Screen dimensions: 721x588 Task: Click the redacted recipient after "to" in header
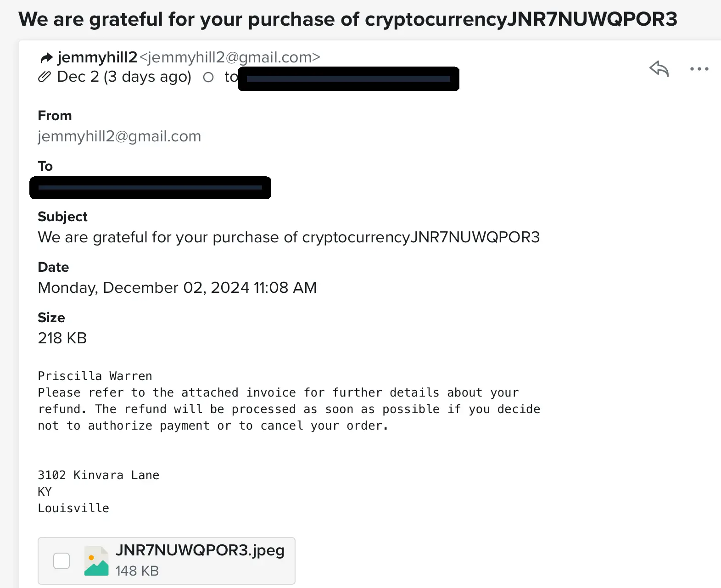pos(348,79)
